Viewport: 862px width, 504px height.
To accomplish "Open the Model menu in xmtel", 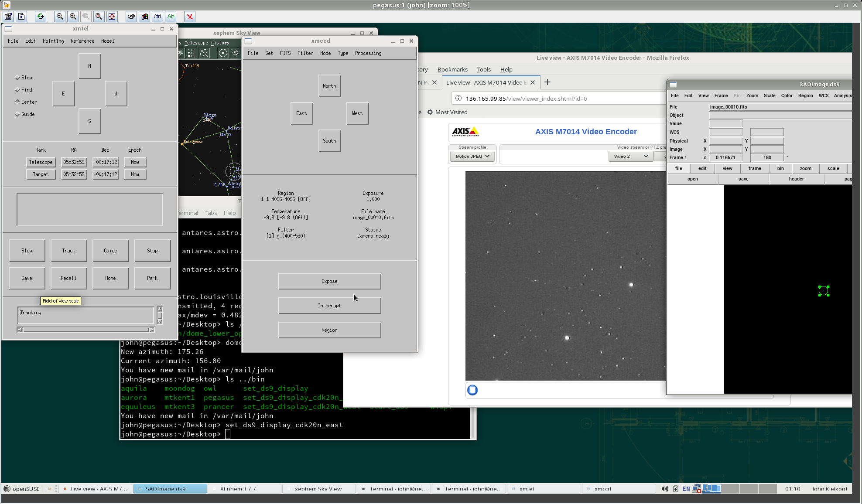I will coord(107,41).
